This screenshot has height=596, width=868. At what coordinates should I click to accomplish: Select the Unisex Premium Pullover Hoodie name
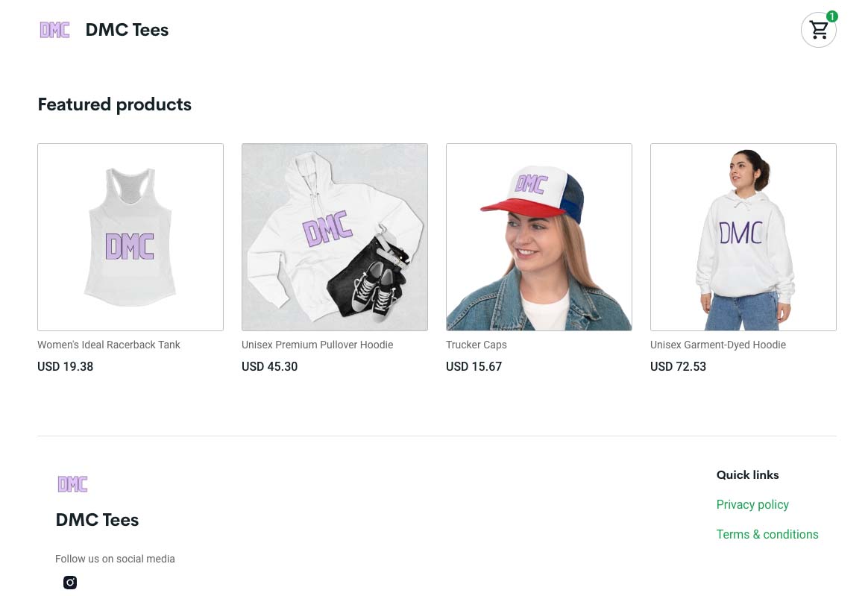[x=317, y=345]
